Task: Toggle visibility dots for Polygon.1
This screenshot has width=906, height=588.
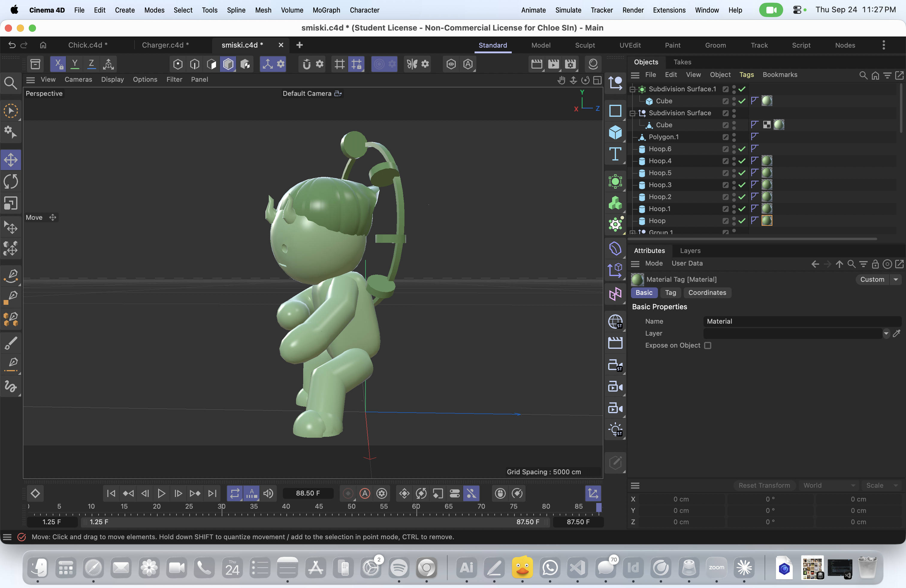Action: (734, 137)
